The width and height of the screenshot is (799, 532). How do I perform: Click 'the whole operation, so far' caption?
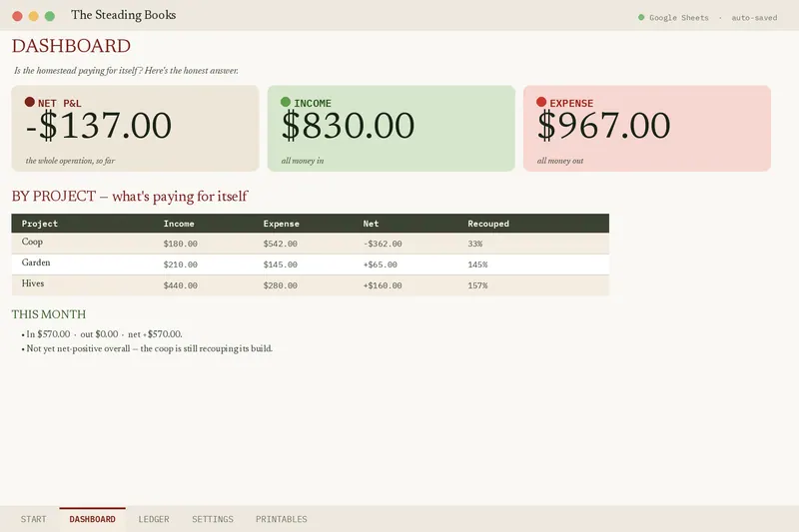[70, 161]
